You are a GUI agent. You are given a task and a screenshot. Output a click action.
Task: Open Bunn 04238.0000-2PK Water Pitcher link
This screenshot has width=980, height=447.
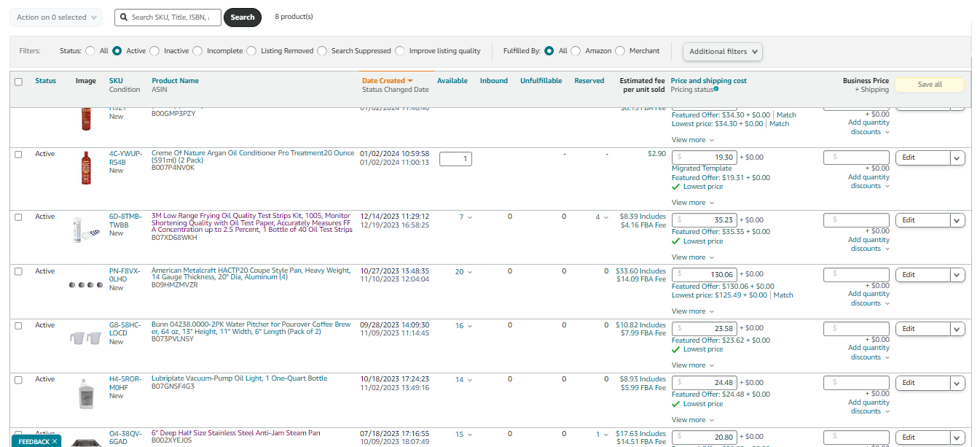pyautogui.click(x=251, y=329)
